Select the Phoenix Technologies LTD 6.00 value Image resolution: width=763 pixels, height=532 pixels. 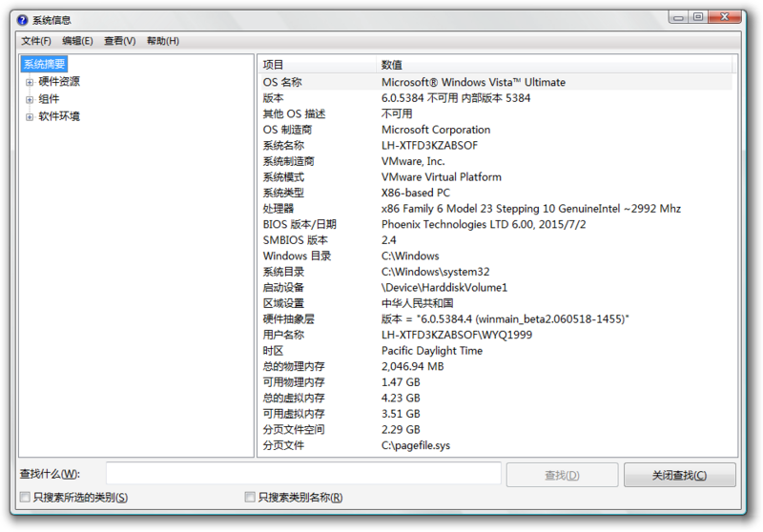[x=484, y=224]
